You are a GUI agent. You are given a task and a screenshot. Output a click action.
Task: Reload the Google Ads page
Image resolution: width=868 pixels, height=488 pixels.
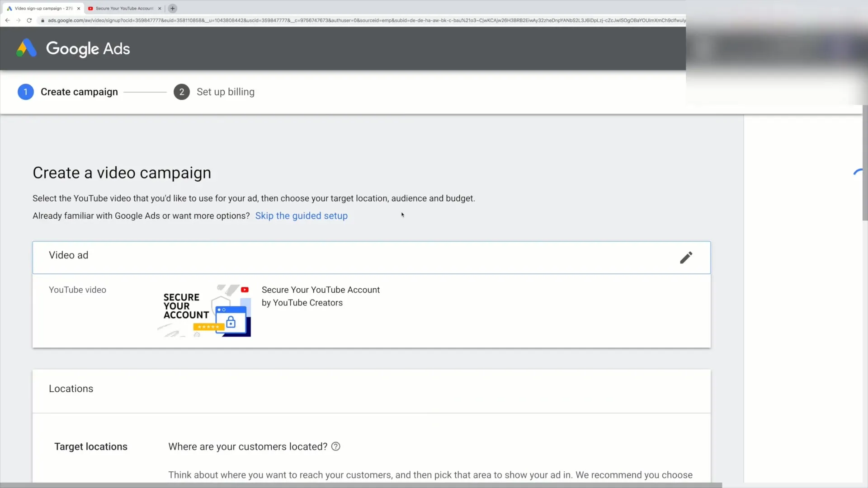29,20
